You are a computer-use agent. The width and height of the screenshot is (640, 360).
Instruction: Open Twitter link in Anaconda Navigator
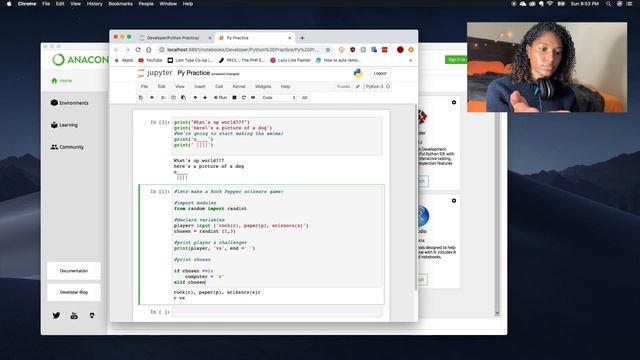pyautogui.click(x=56, y=316)
